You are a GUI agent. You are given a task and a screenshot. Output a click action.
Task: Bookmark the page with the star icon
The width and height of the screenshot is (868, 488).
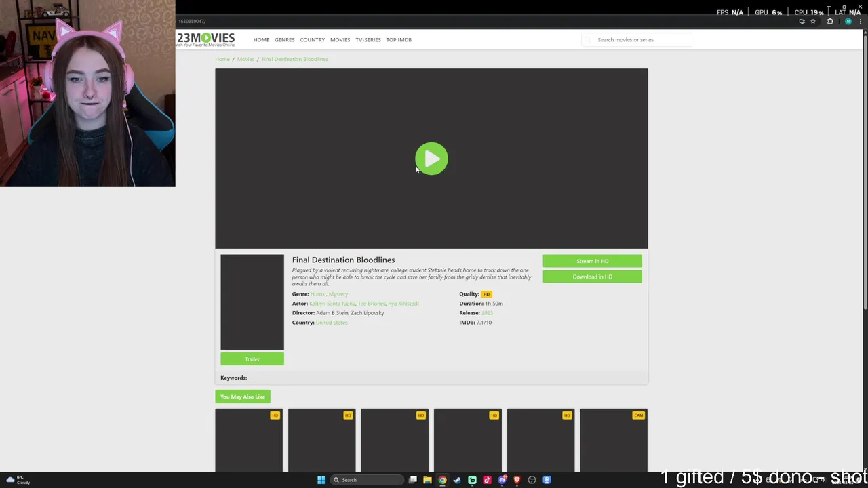[x=812, y=22]
